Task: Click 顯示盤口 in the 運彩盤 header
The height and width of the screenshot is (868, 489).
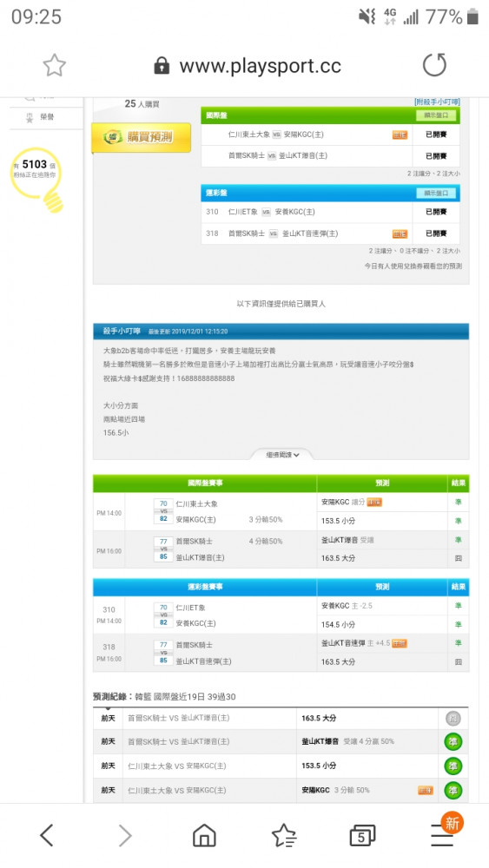Action: point(436,193)
